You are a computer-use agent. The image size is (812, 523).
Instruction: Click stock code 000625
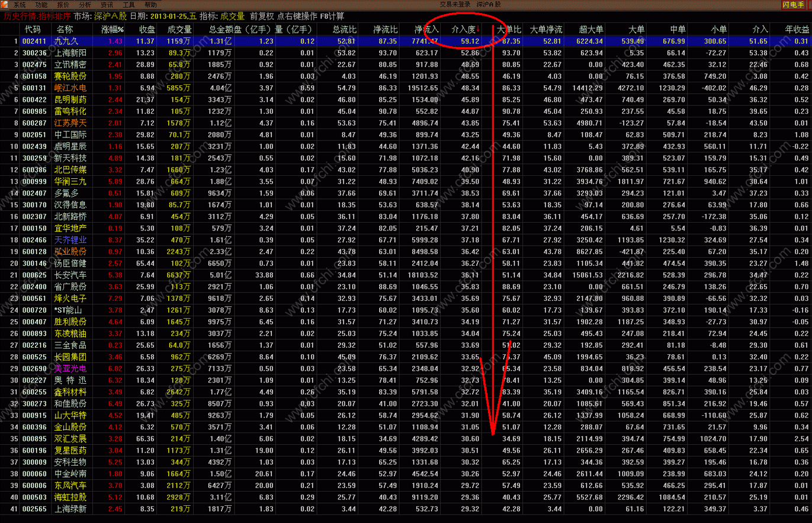pos(34,275)
